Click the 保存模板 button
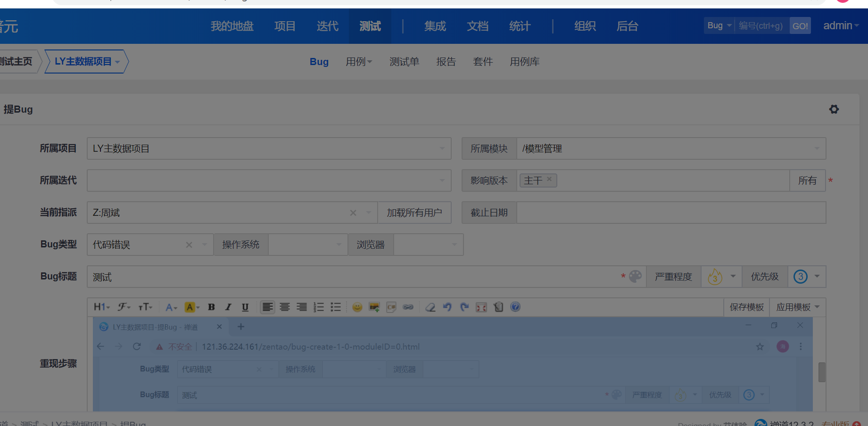The height and width of the screenshot is (426, 868). [746, 307]
